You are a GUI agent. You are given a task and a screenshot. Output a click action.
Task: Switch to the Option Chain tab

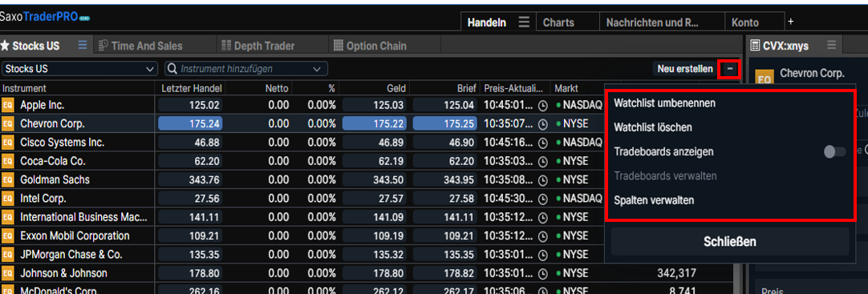[370, 46]
